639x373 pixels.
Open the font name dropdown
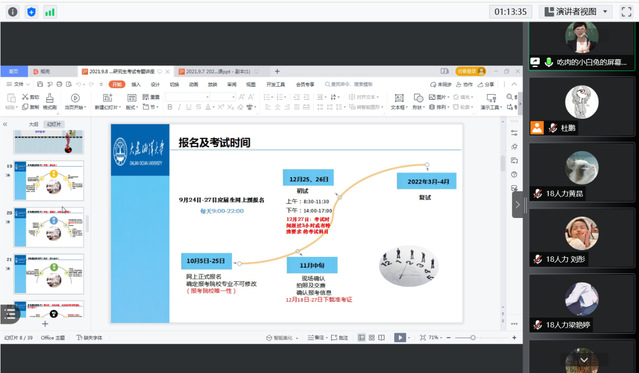click(188, 97)
